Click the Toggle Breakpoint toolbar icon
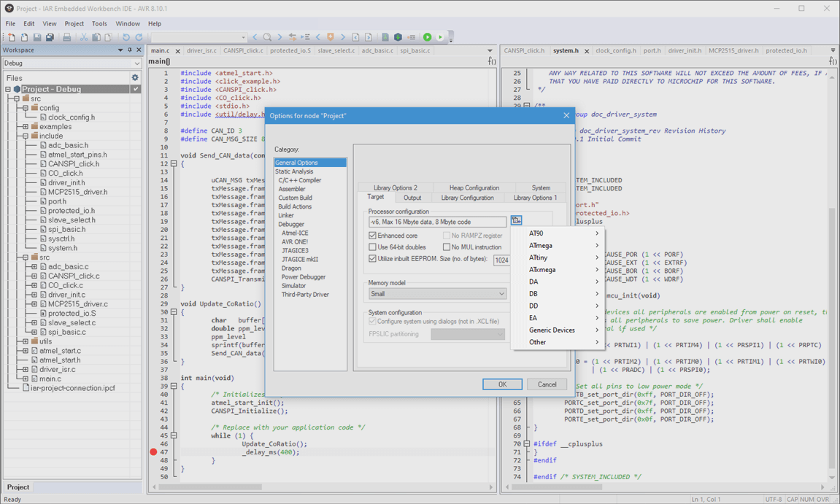The height and width of the screenshot is (504, 840). pos(411,37)
